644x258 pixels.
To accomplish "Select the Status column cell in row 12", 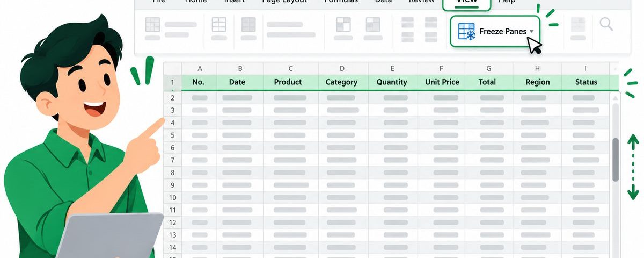I will 586,223.
